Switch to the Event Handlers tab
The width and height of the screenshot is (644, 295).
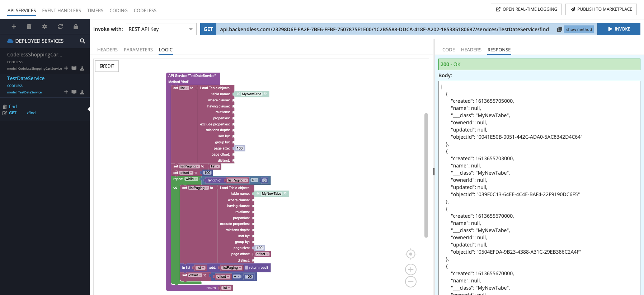61,10
